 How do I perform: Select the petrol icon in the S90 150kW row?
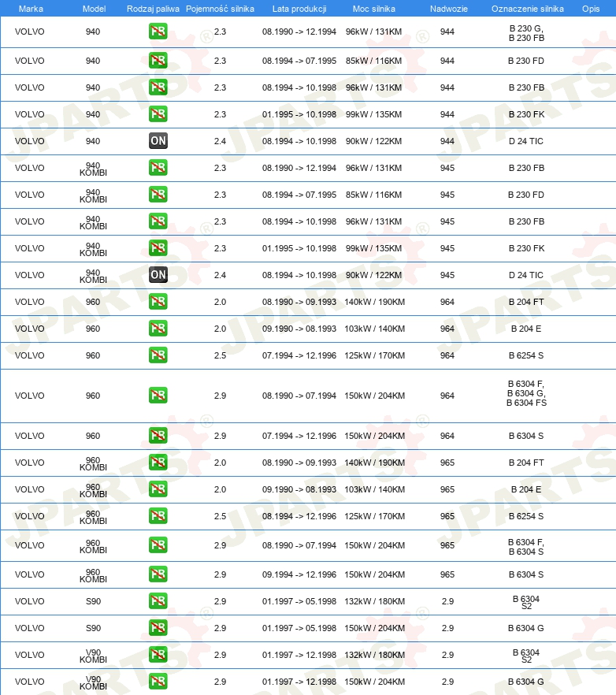pyautogui.click(x=158, y=628)
